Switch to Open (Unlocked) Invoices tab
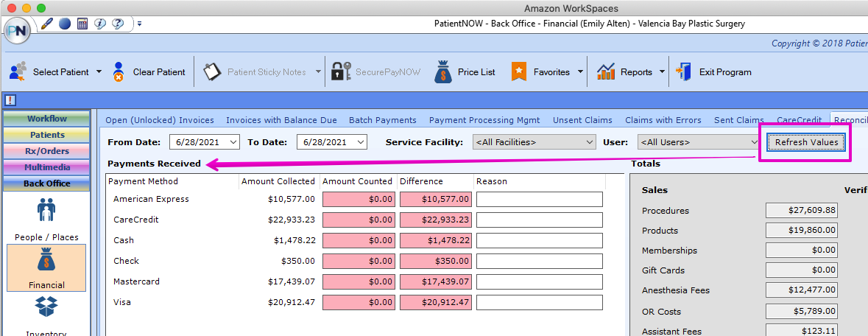Viewport: 868px width, 336px height. (x=160, y=120)
